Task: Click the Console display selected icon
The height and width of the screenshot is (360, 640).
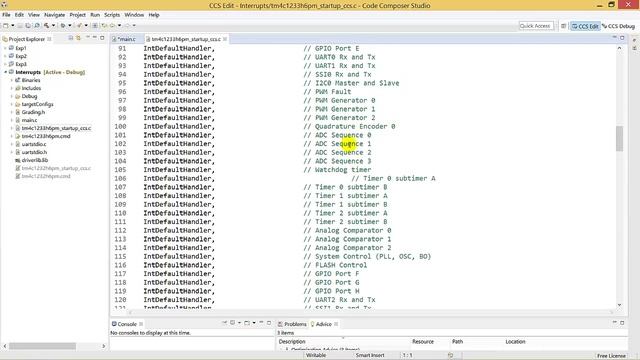Action: tap(232, 322)
